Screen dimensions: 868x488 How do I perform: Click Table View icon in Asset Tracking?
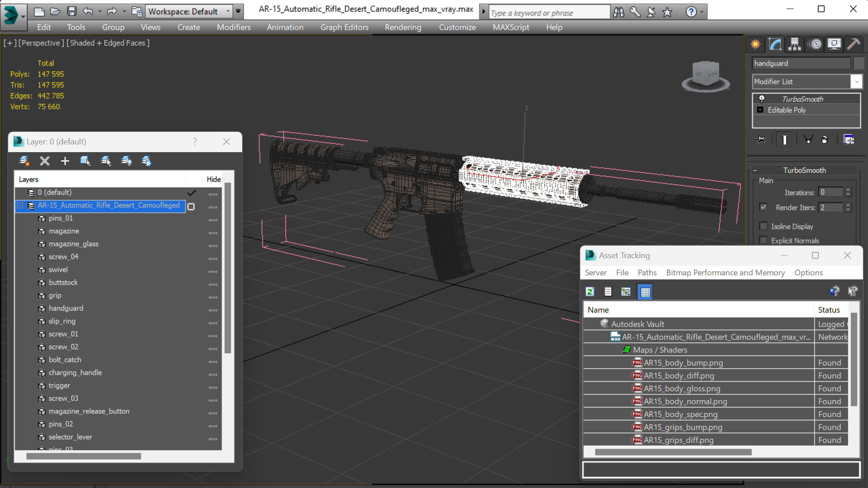coord(645,292)
